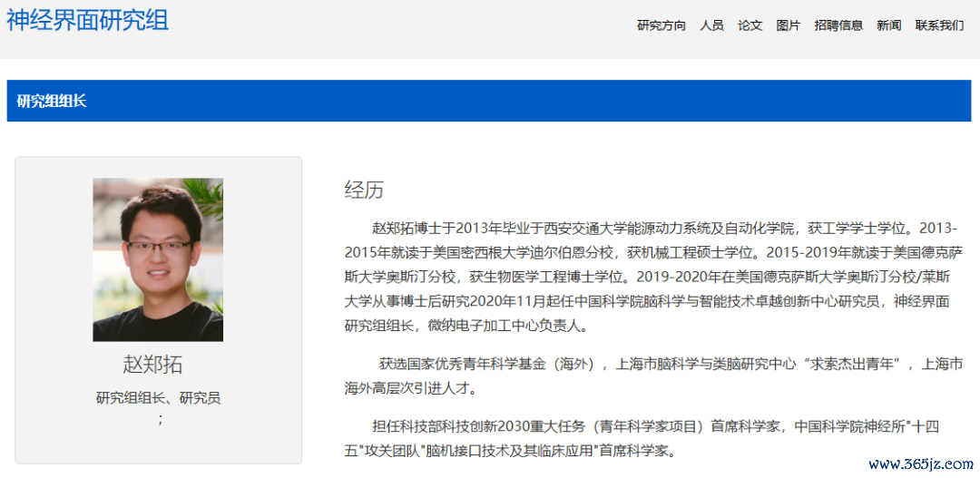
Task: Go to the 人员 page
Action: (x=712, y=25)
